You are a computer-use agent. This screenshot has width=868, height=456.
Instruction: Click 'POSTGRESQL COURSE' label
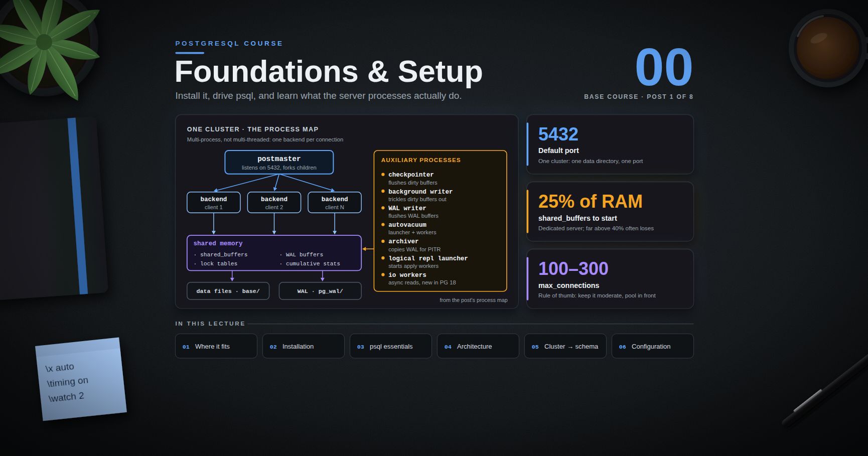(x=229, y=44)
